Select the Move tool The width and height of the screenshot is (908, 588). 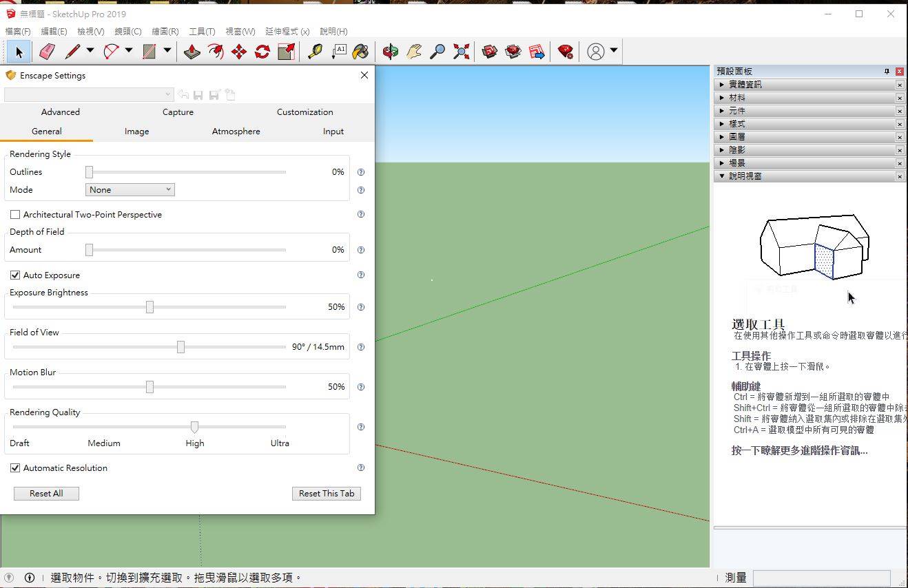[239, 52]
